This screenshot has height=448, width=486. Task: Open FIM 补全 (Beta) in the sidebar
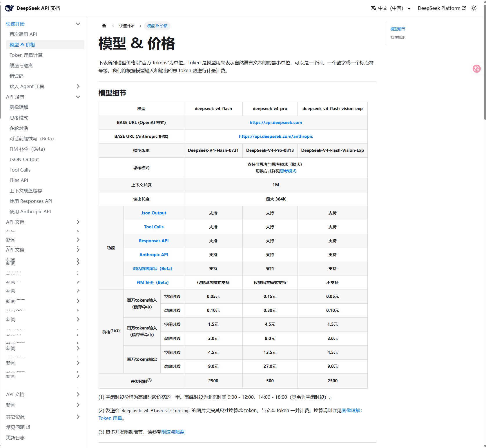27,149
